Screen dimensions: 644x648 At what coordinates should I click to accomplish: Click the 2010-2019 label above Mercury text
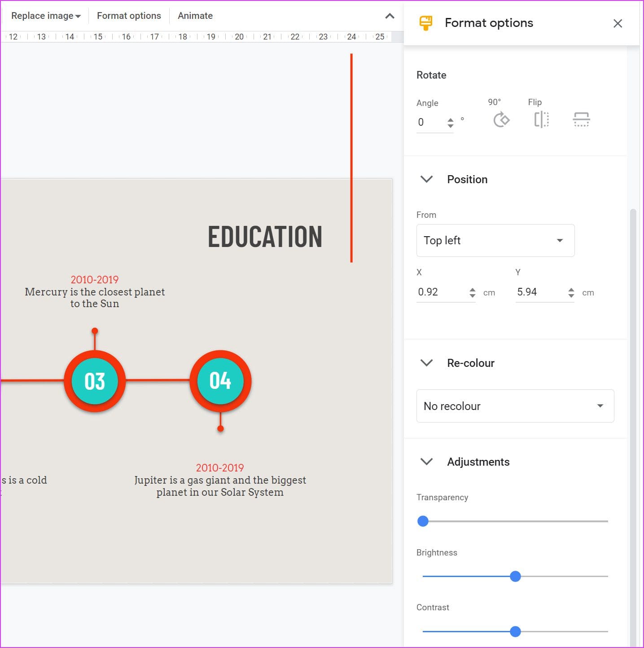tap(95, 280)
